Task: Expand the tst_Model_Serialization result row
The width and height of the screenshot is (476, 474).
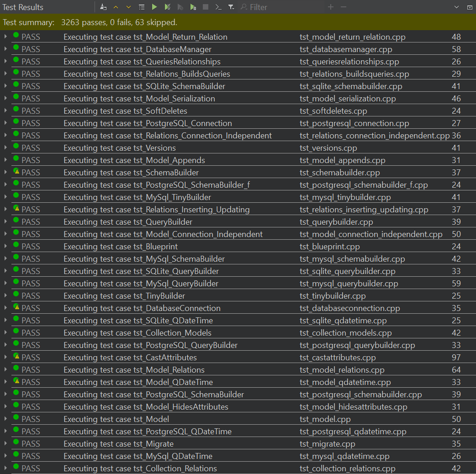Action: click(5, 98)
